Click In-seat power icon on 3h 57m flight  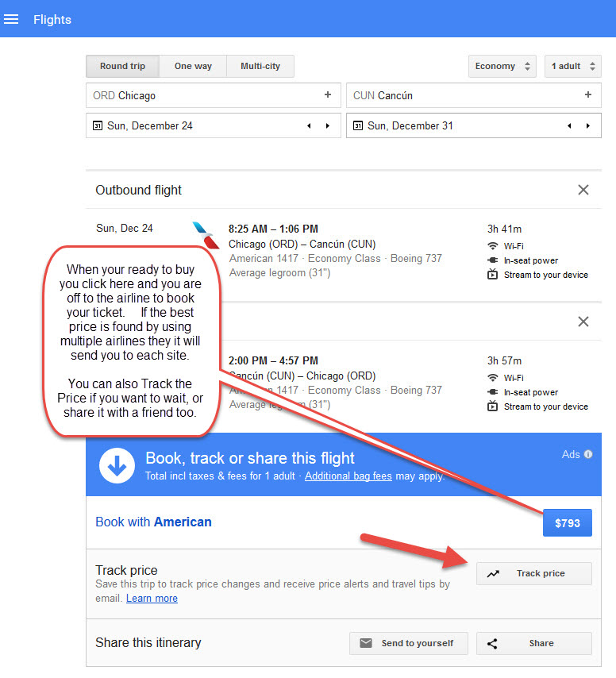[x=492, y=392]
